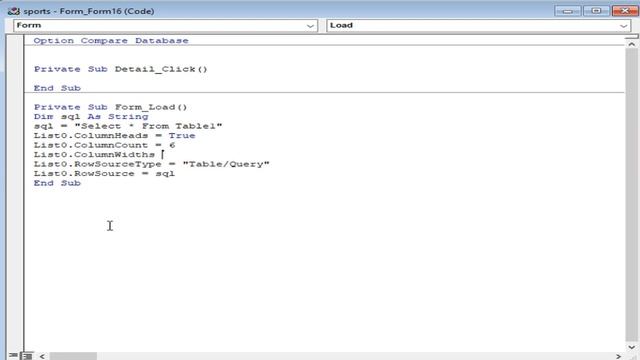Click the vertical scrollbar track
Screen dimensions: 640x360
coord(631,195)
